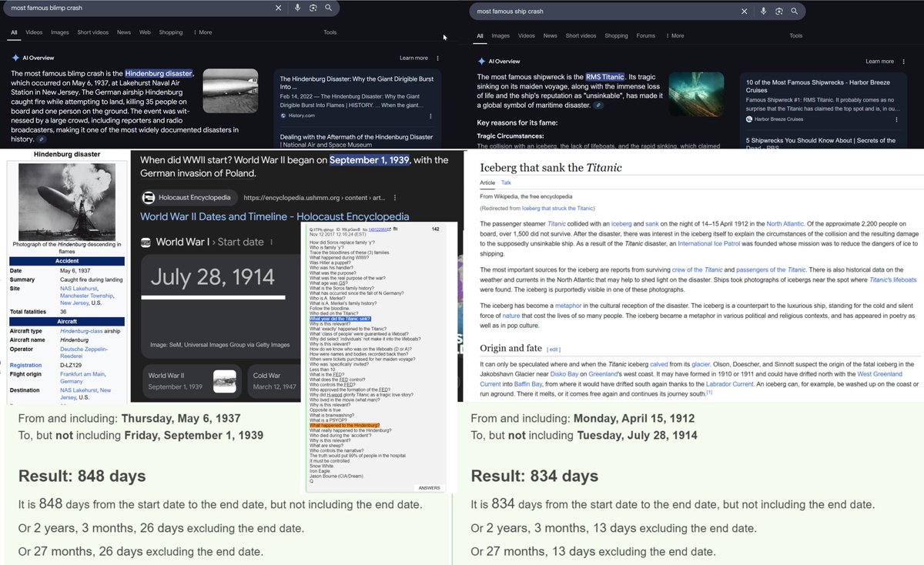Click the Hindenburg airship thumbnail in the AI Overview
Screen dimensions: 924x565
point(230,92)
